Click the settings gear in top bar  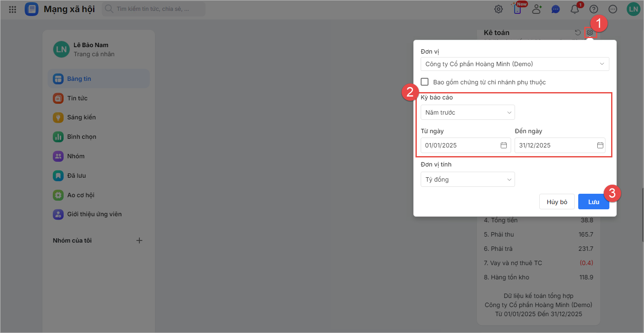(x=499, y=9)
